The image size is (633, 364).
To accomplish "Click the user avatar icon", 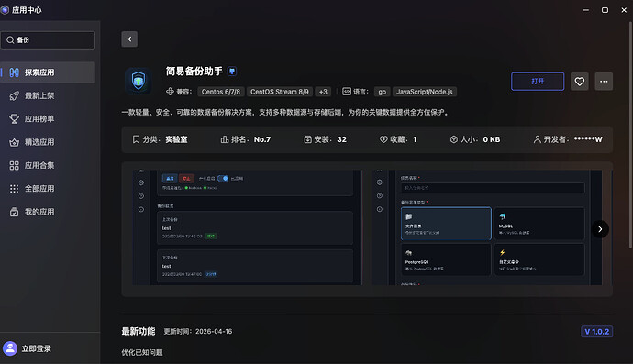I will pyautogui.click(x=10, y=348).
